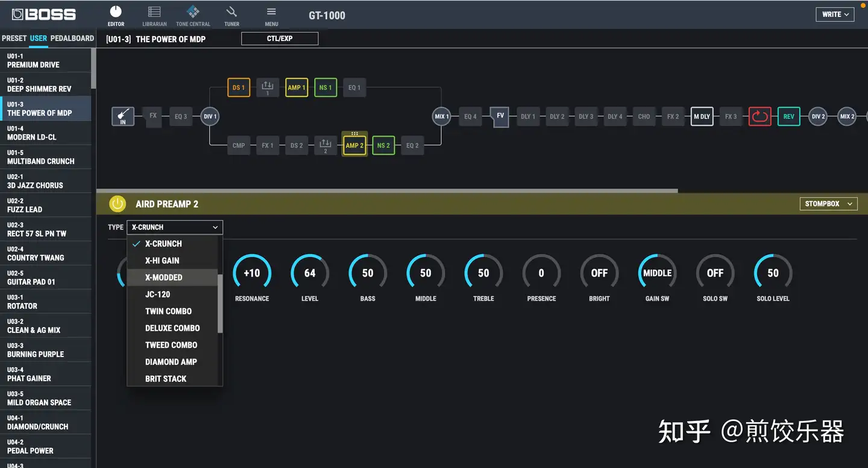
Task: Adjust the SOLO LEVEL knob
Action: tap(773, 273)
